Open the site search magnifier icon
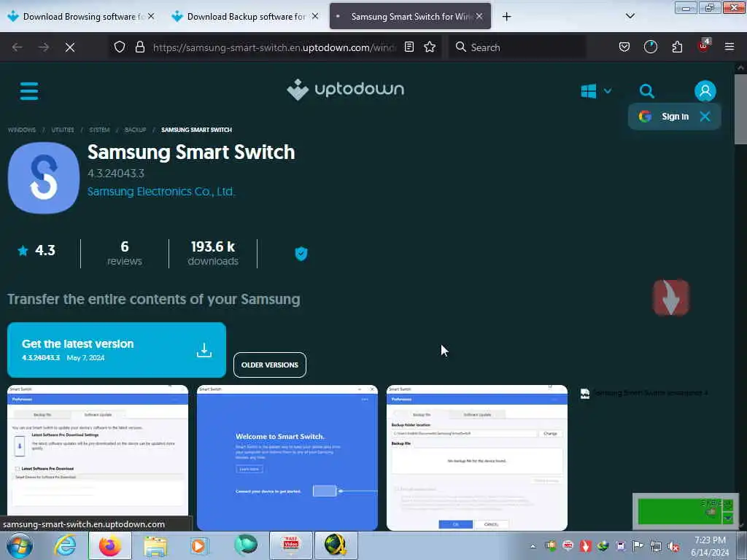 tap(646, 91)
